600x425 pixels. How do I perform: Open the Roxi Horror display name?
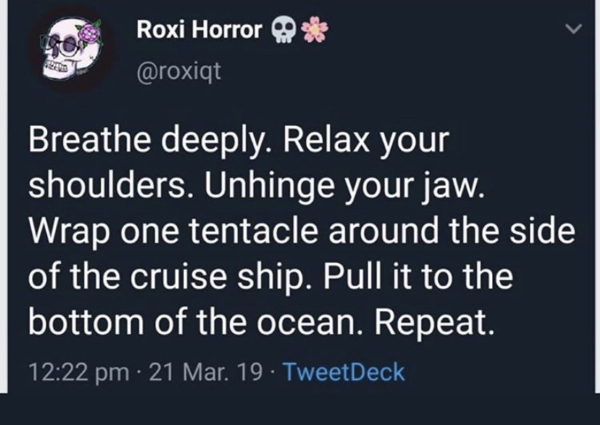[x=198, y=31]
